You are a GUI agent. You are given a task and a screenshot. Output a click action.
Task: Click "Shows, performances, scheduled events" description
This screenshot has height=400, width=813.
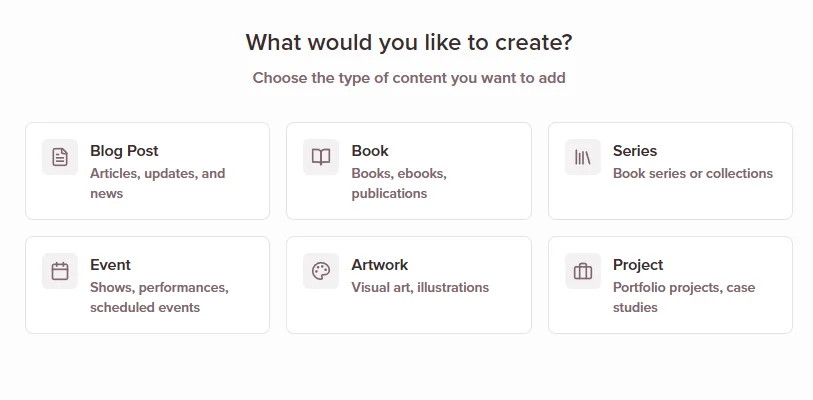click(x=159, y=297)
